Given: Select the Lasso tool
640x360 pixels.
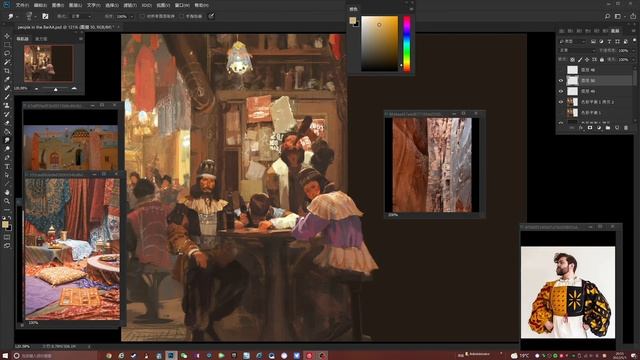Looking at the screenshot, I should click(x=7, y=53).
